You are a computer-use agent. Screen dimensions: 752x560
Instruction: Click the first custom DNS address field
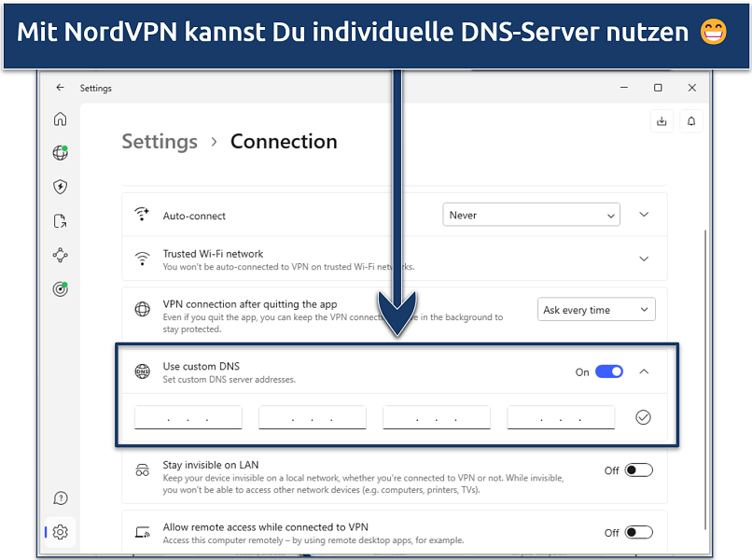coord(188,417)
